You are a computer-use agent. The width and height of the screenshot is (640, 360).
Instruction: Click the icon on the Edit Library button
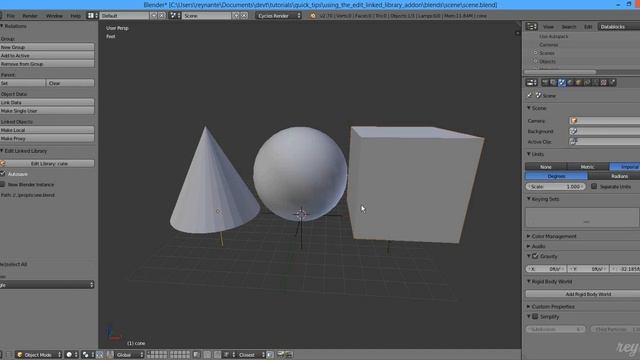tap(3, 163)
